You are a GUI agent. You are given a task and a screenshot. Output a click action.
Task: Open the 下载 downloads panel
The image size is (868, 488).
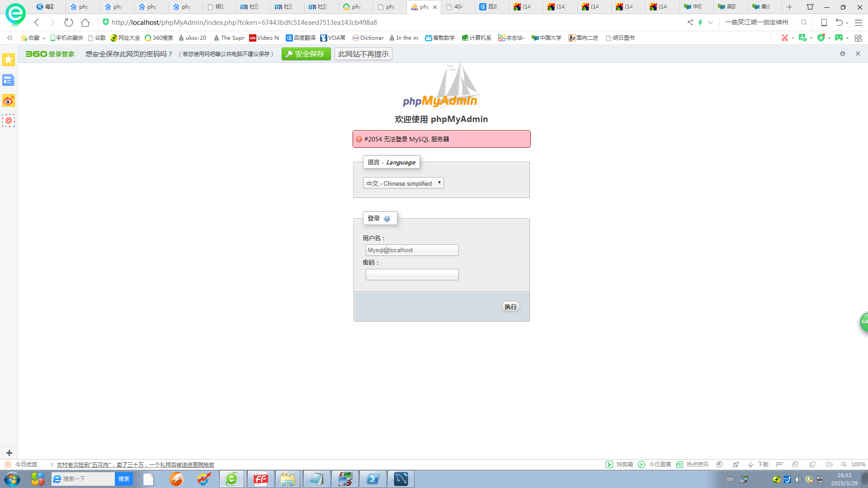(758, 465)
